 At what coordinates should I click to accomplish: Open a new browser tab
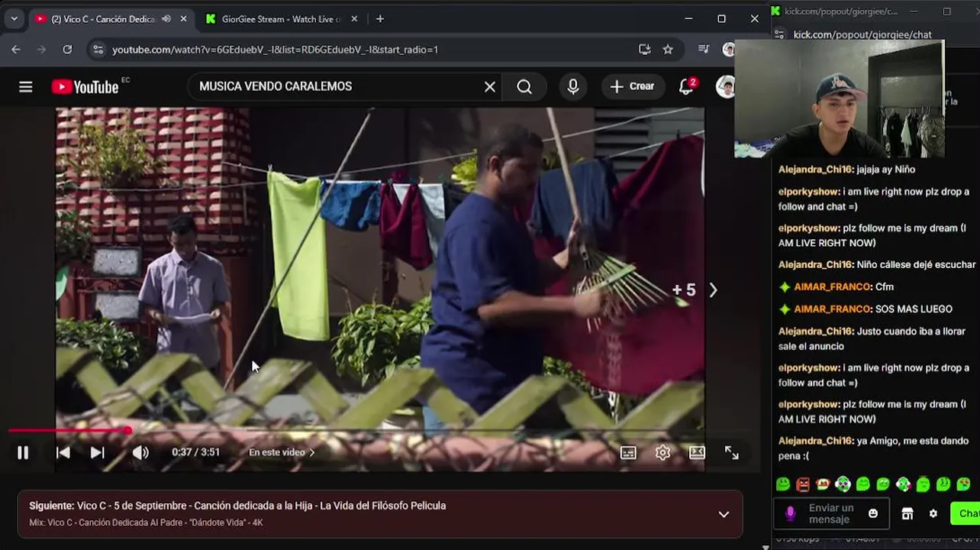380,19
